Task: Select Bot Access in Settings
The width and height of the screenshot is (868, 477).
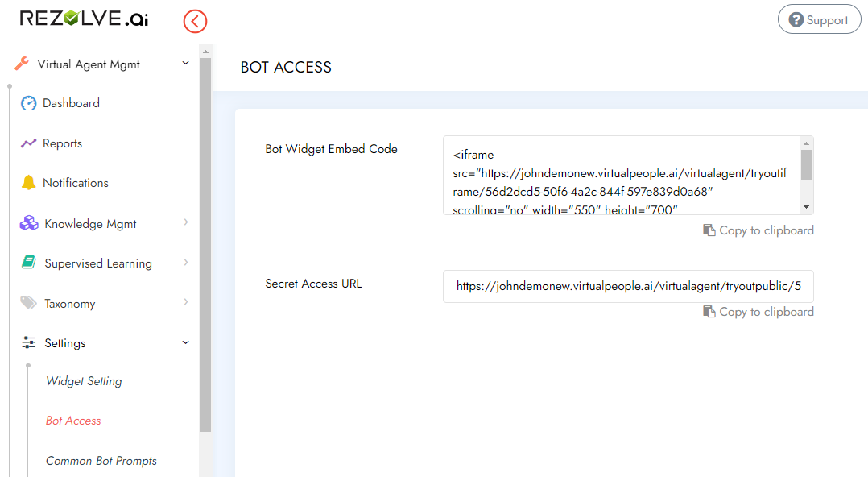Action: [73, 421]
